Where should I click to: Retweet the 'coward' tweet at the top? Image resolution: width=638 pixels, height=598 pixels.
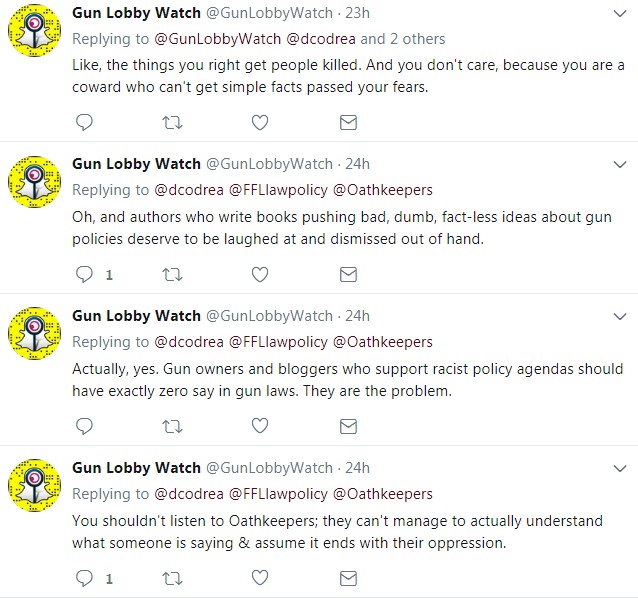coord(173,122)
